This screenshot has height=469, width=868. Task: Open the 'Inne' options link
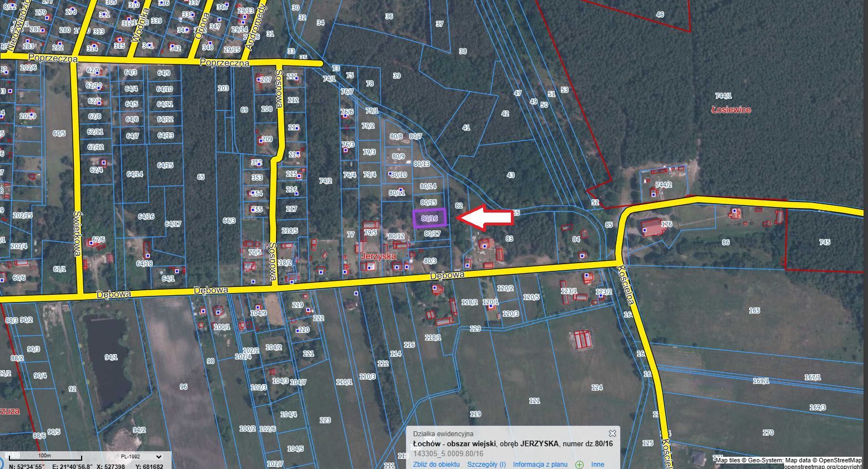(x=598, y=465)
